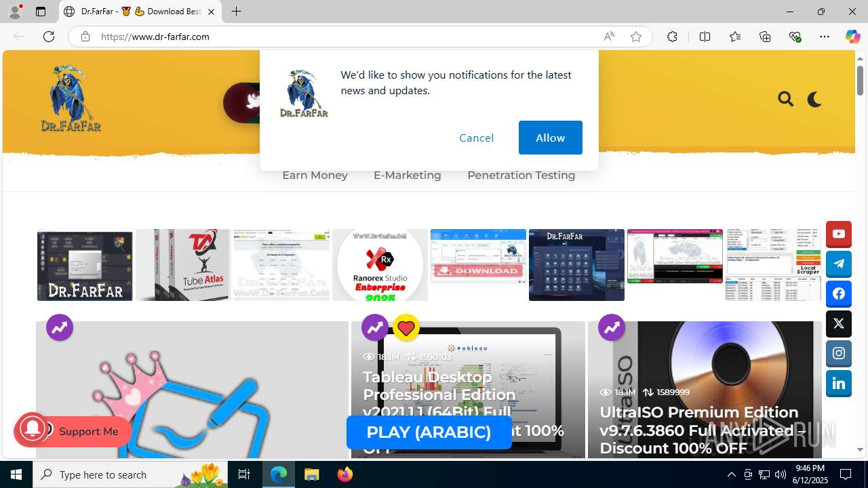868x488 pixels.
Task: Open the YouTube social icon
Action: [839, 234]
